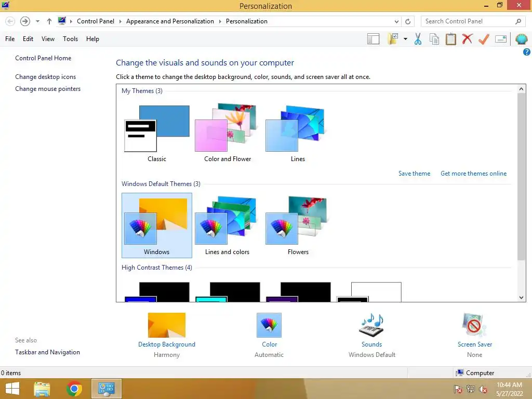Select the Flowers theme

pos(298,225)
